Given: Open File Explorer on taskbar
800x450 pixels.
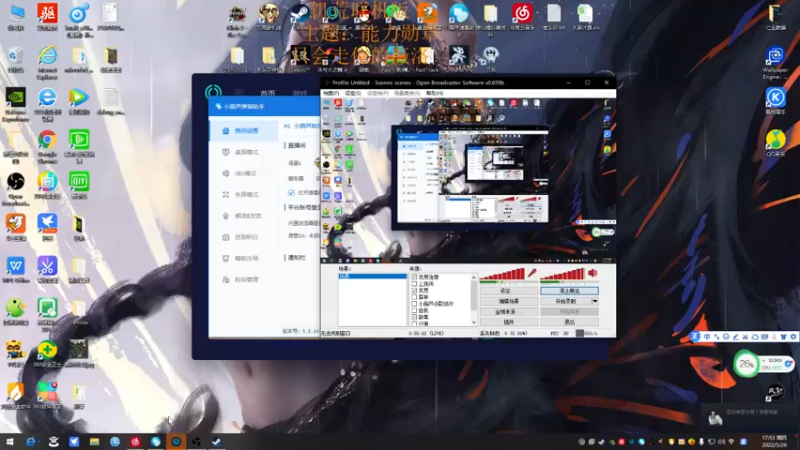Looking at the screenshot, I should click(94, 441).
